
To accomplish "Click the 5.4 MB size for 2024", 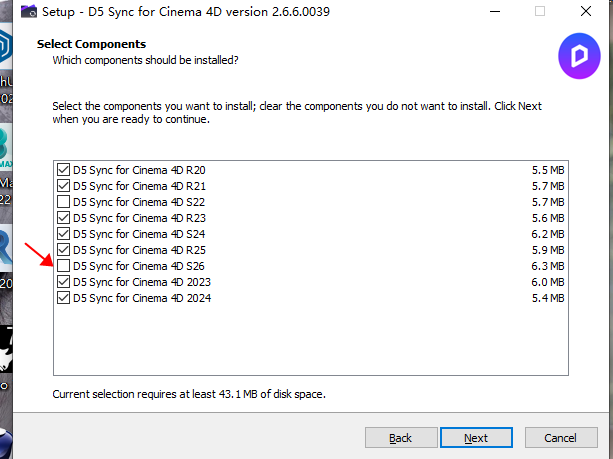I will (548, 298).
